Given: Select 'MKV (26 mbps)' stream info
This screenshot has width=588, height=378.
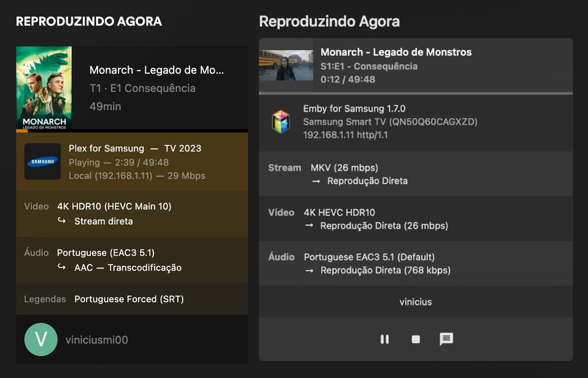Looking at the screenshot, I should coord(344,168).
